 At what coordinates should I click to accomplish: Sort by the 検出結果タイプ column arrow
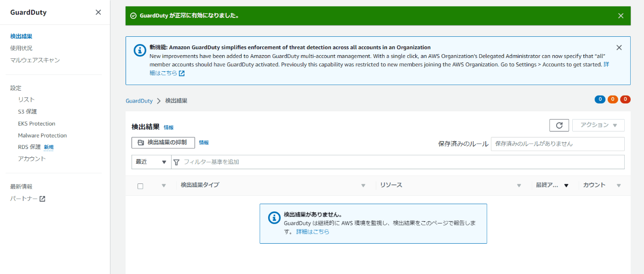[x=363, y=186]
